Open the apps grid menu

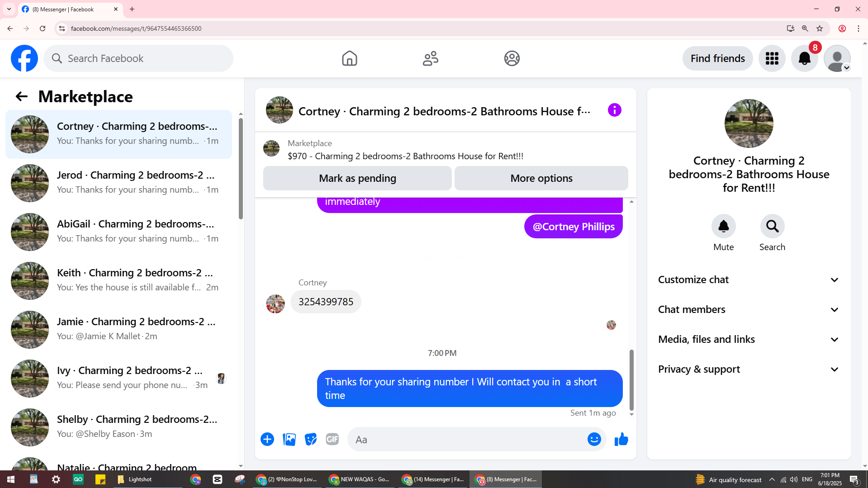pos(772,58)
